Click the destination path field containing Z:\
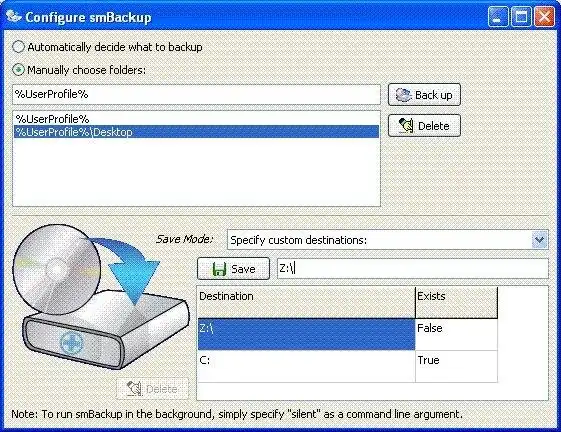This screenshot has height=432, width=561. [x=413, y=268]
